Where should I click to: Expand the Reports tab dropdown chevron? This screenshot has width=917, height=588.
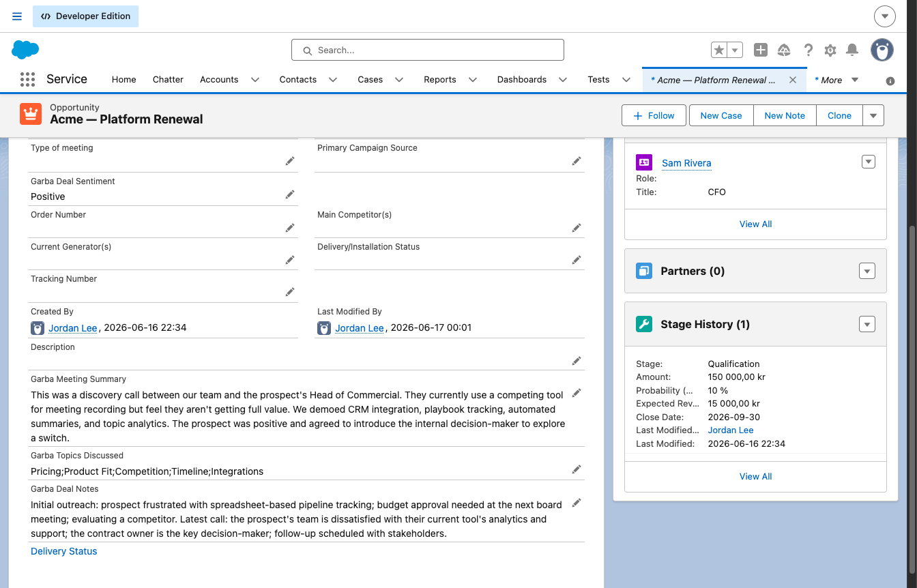(x=472, y=80)
